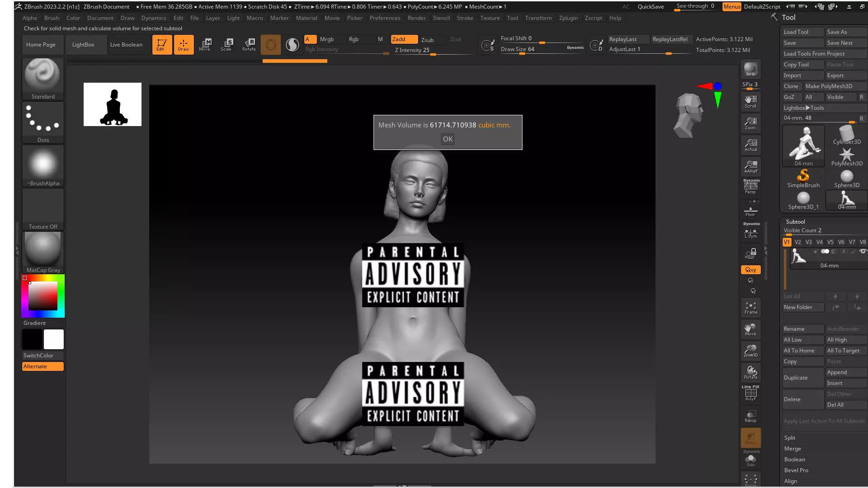Select the Sphere3D_1 tool
868x488 pixels.
803,200
